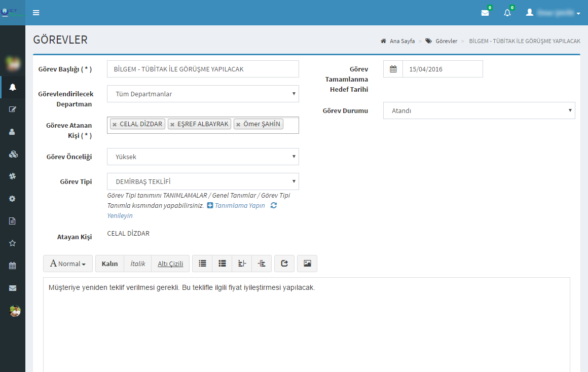Screen dimensions: 588x372
Task: Click the cubes icon in sidebar
Action: 13,154
